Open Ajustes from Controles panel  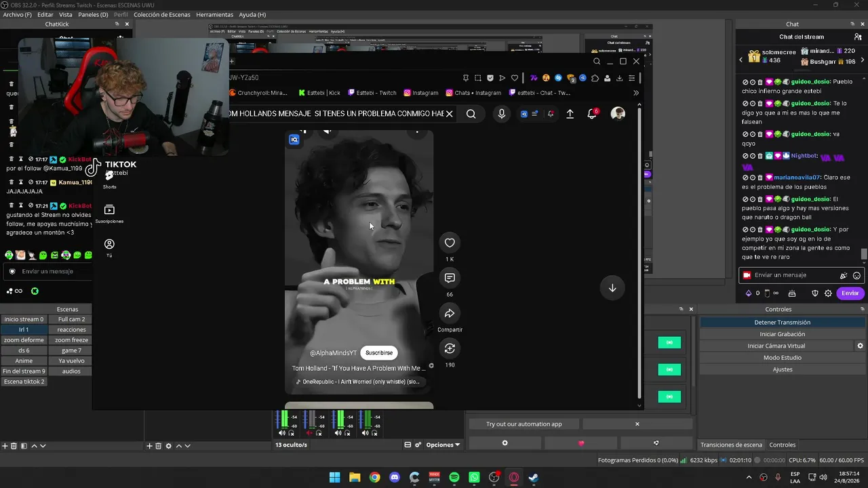tap(783, 369)
